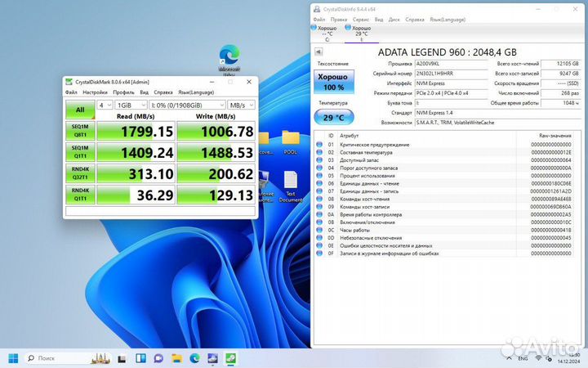This screenshot has width=588, height=368.
Task: Select the Microsoft Edge desktop shortcut
Action: [x=229, y=60]
